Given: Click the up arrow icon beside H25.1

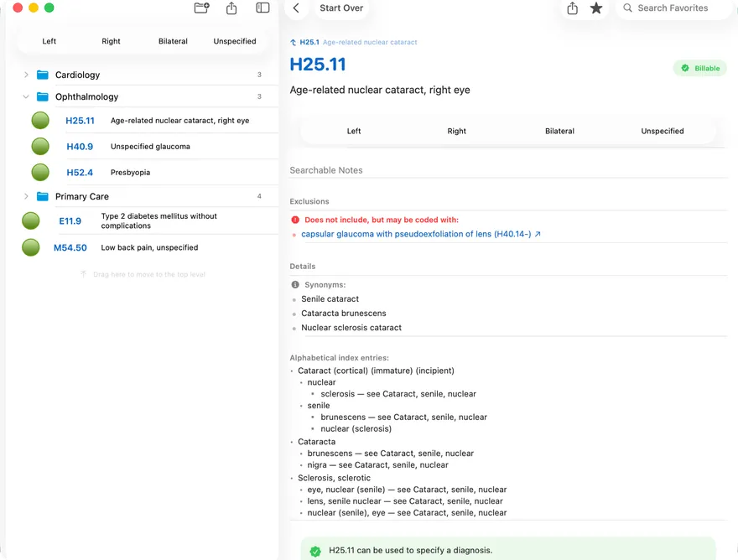Looking at the screenshot, I should click(x=294, y=43).
